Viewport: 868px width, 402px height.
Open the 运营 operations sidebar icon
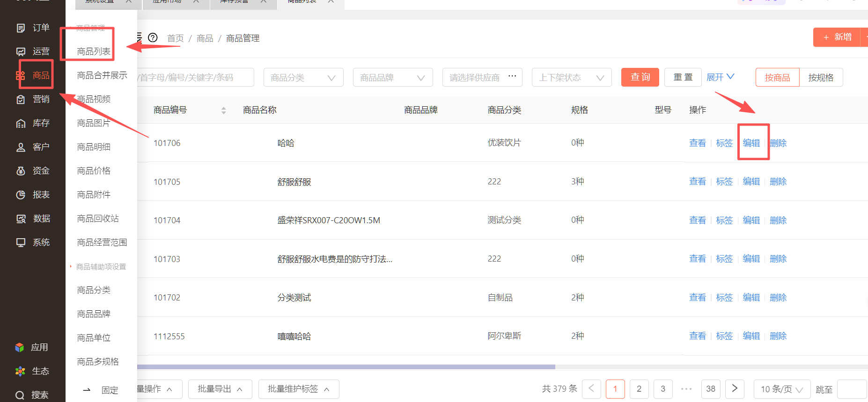(21, 51)
